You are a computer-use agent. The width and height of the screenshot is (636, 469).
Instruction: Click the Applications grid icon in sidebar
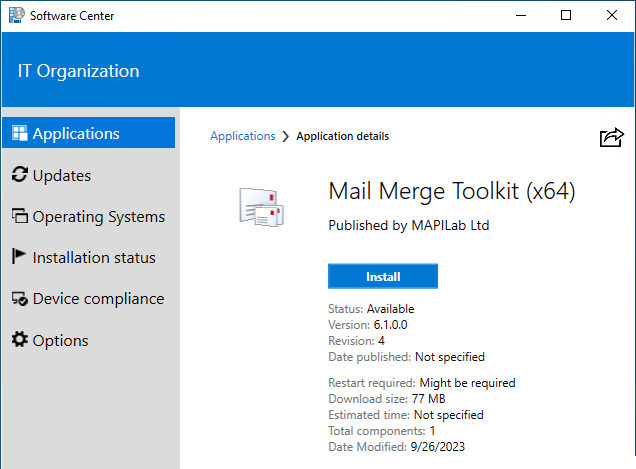pyautogui.click(x=19, y=133)
